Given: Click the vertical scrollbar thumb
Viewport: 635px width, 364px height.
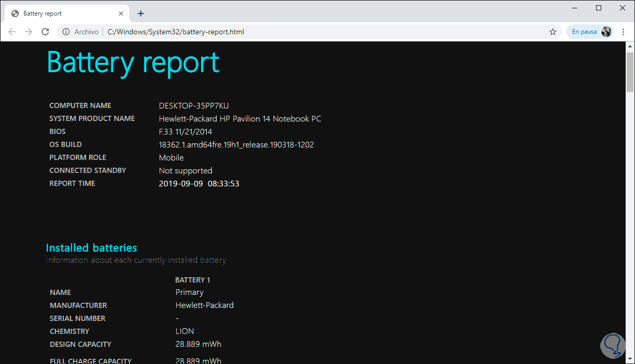Looking at the screenshot, I should [x=630, y=71].
